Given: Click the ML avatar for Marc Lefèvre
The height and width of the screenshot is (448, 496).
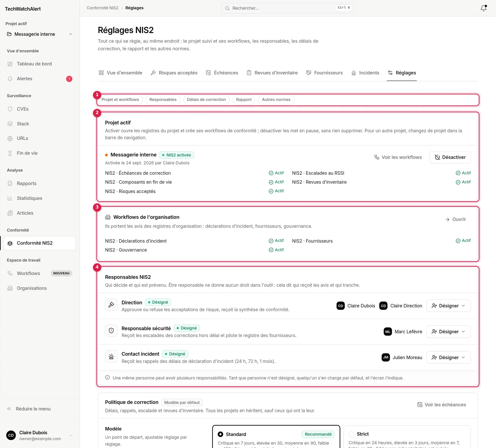Looking at the screenshot, I should (x=388, y=332).
